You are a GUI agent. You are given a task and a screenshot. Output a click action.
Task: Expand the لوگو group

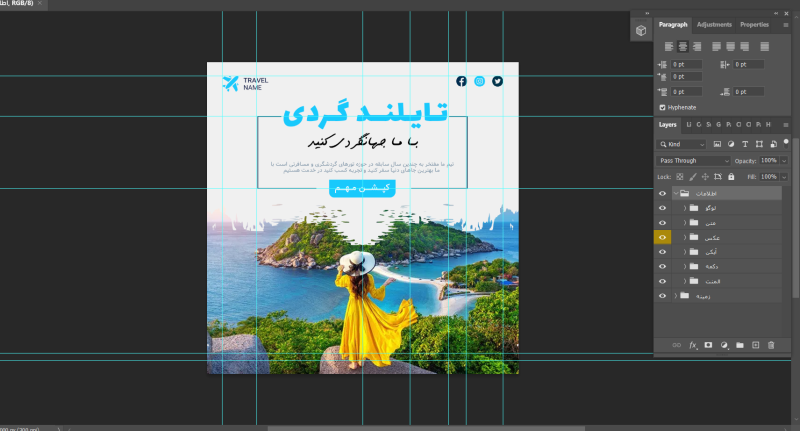(685, 208)
